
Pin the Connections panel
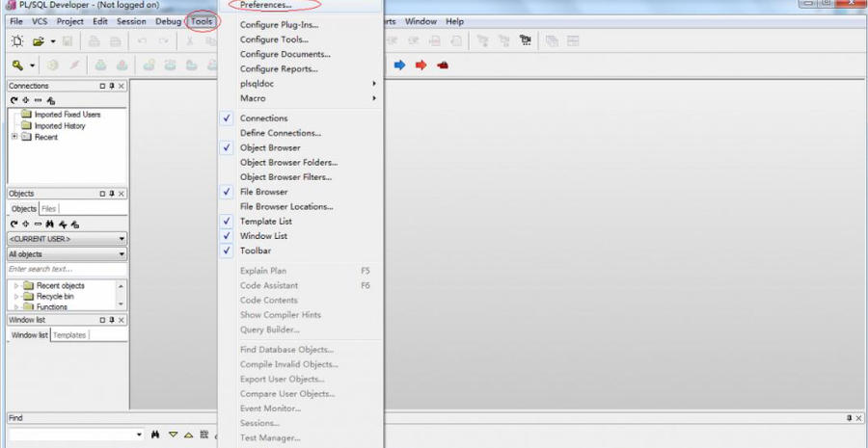point(111,87)
